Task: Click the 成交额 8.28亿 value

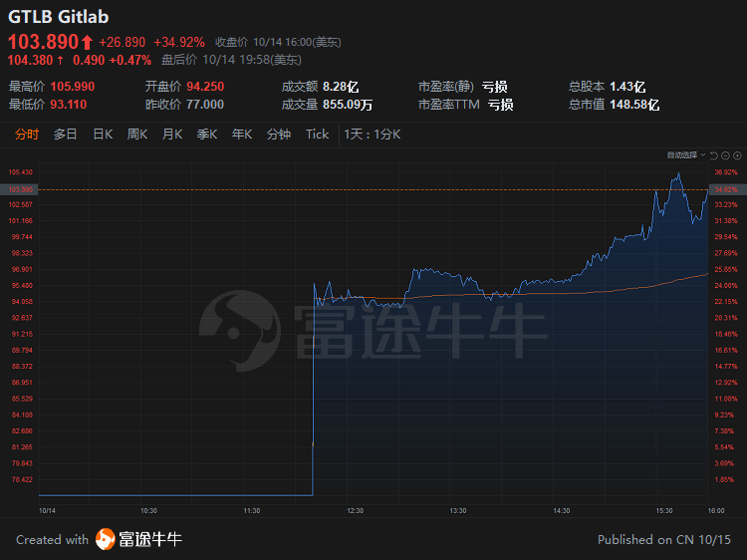Action: tap(341, 87)
